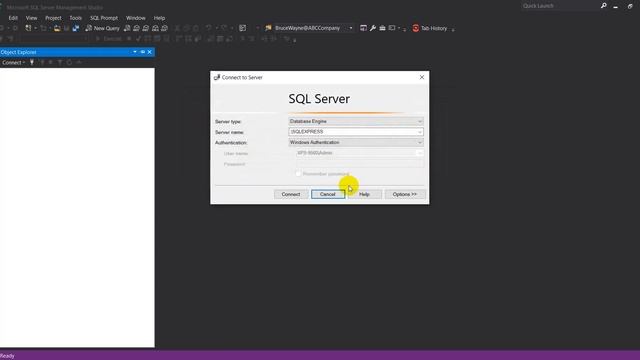Open the Edit menu
This screenshot has width=640, height=360.
click(13, 18)
